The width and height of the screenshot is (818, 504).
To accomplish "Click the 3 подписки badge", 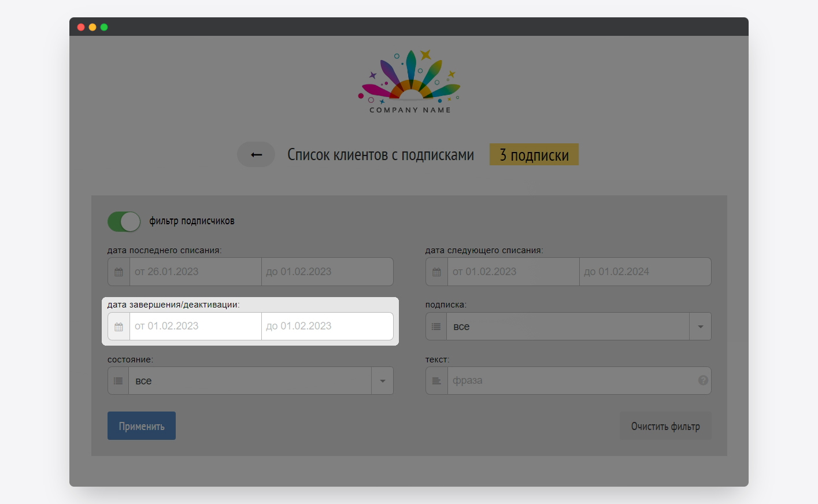I will coord(534,155).
